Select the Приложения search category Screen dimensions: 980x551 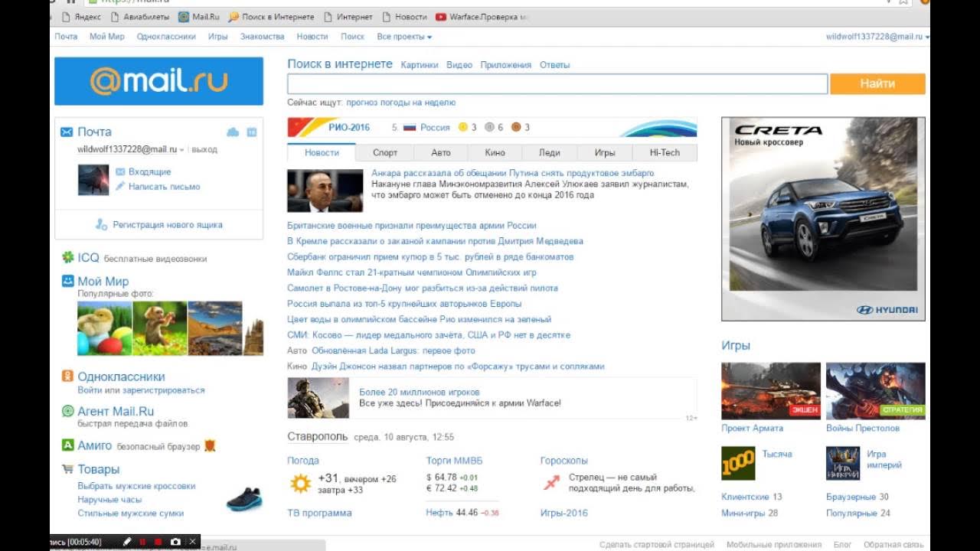(506, 65)
